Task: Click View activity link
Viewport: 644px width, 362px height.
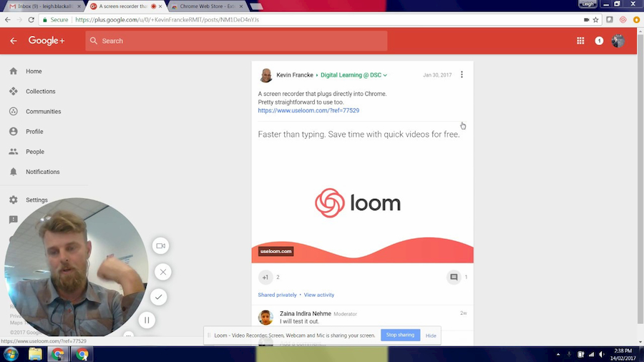Action: pos(319,295)
